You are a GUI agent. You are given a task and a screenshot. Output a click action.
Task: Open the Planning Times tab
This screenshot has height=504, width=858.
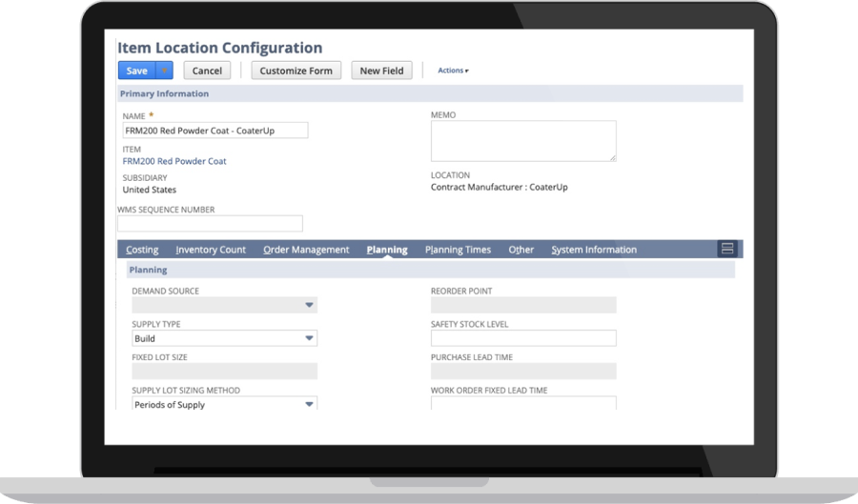point(458,250)
